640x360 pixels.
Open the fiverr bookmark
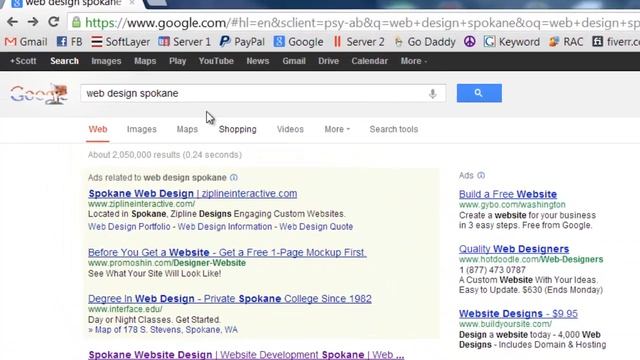(x=616, y=42)
